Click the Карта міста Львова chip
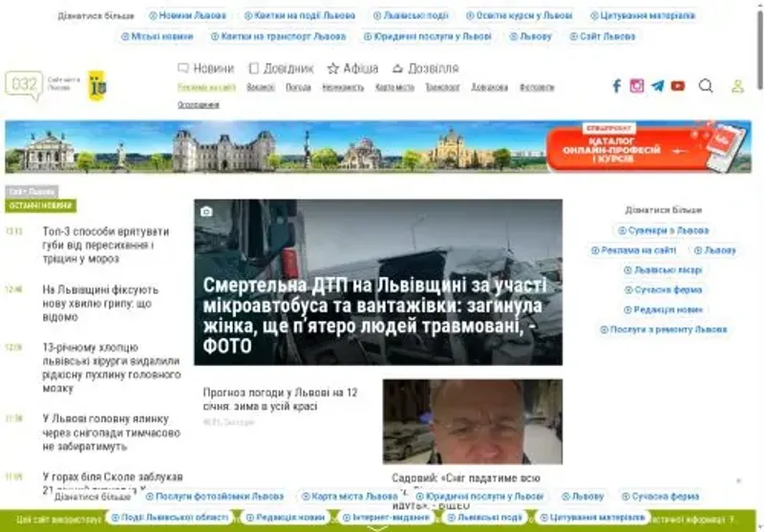 pyautogui.click(x=350, y=497)
